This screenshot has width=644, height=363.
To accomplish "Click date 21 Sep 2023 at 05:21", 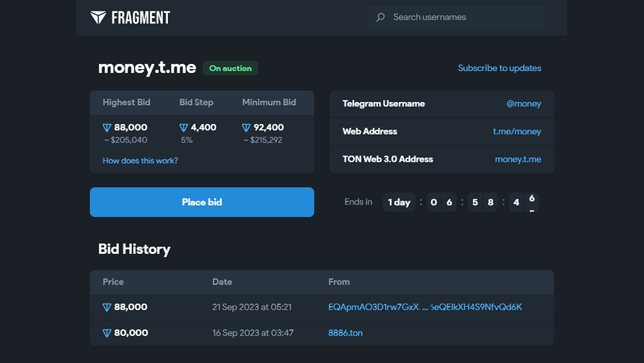I will point(252,307).
